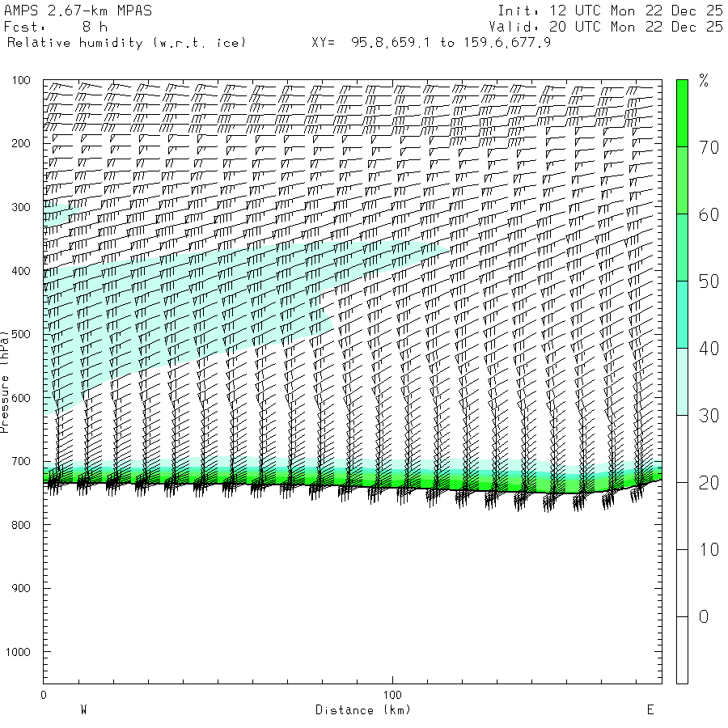Click the white colorbar segment between 20 and 30
The image size is (728, 728).
coord(682,449)
